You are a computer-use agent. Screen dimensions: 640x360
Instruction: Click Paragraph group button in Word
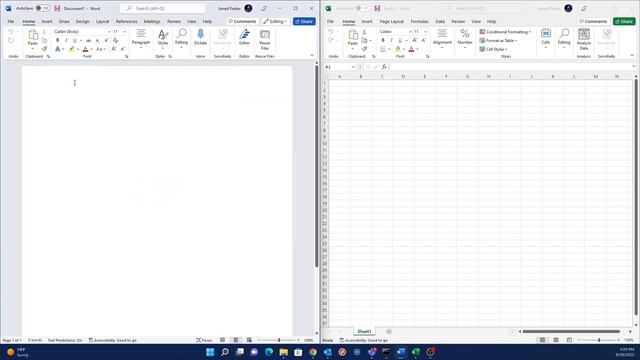pos(141,38)
